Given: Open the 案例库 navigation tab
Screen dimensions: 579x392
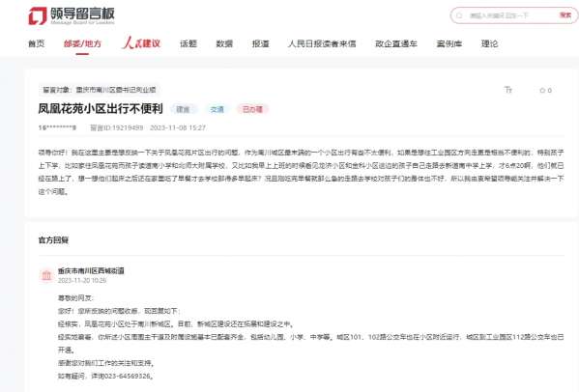Looking at the screenshot, I should (449, 43).
